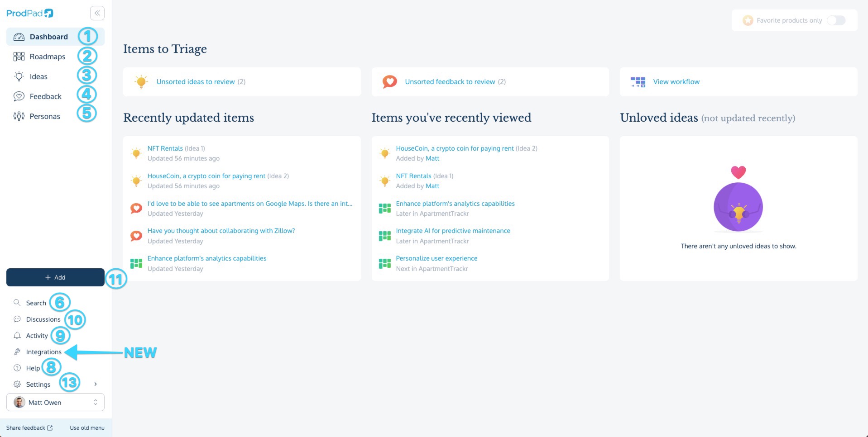The height and width of the screenshot is (437, 868).
Task: Open Unsorted feedback to review
Action: point(450,82)
